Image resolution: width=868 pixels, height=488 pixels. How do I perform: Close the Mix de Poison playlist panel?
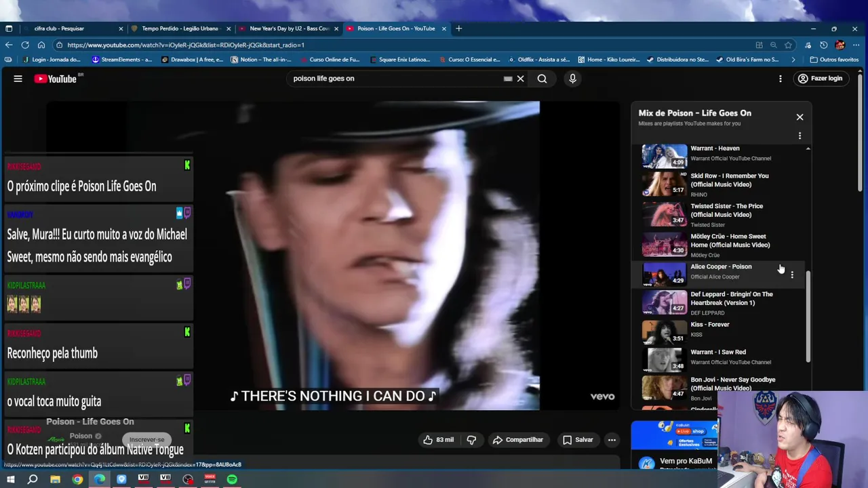click(800, 117)
